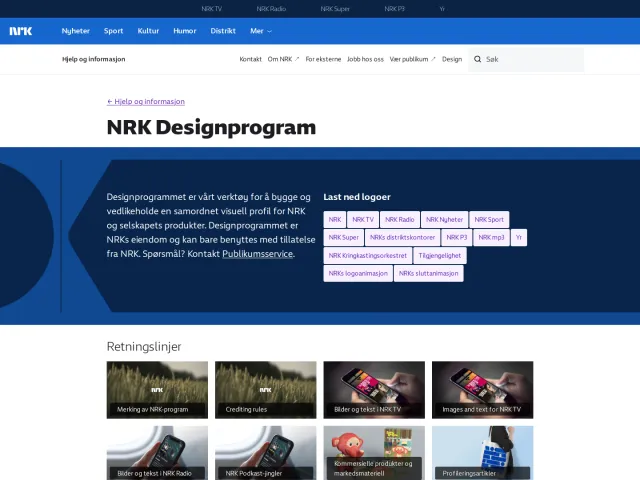Open the Kontakt page
The height and width of the screenshot is (480, 640).
(250, 59)
